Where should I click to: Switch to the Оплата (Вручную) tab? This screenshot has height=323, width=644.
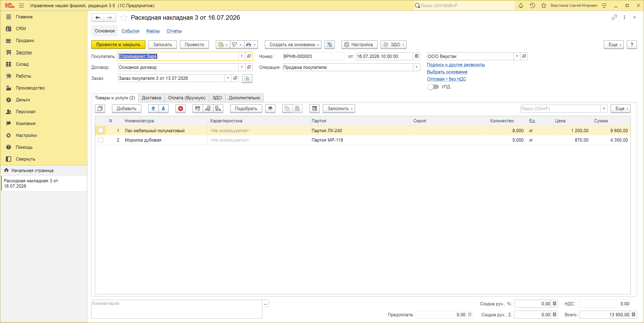coord(186,98)
